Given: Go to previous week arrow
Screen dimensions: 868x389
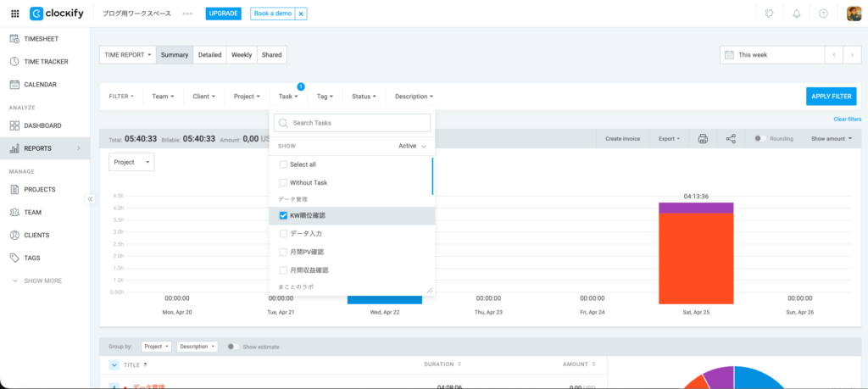Looking at the screenshot, I should tap(834, 54).
